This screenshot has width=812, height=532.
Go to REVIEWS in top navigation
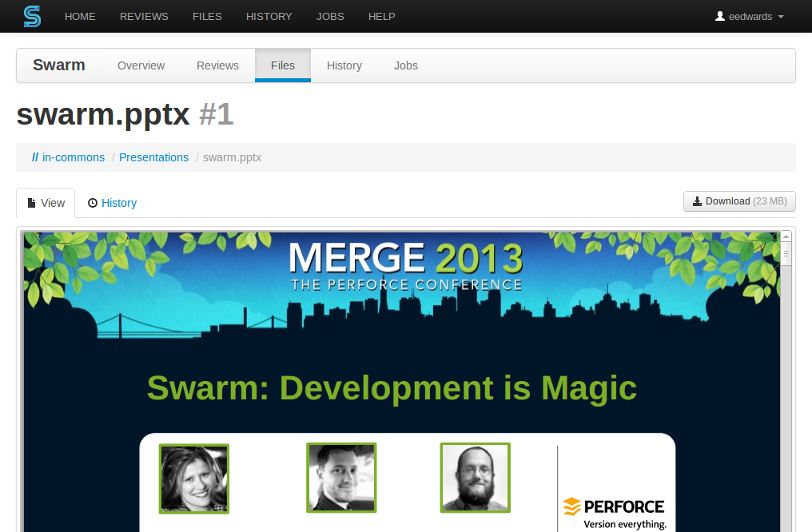tap(144, 17)
